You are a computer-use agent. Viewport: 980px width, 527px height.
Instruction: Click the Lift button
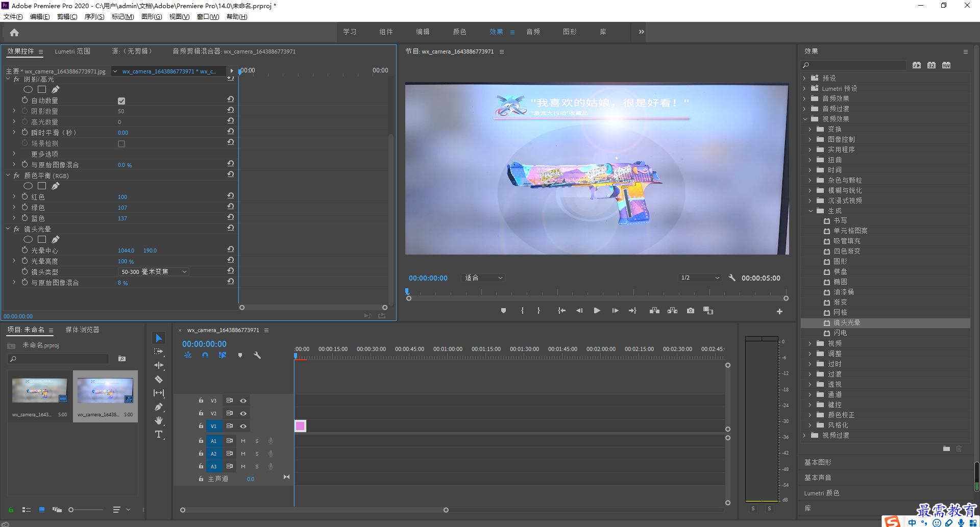click(654, 311)
